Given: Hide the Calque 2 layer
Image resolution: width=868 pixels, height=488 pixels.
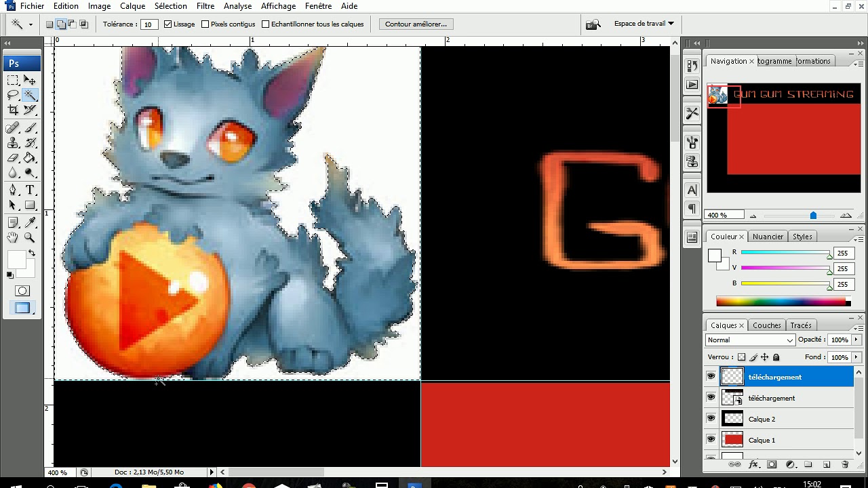Looking at the screenshot, I should [x=711, y=419].
